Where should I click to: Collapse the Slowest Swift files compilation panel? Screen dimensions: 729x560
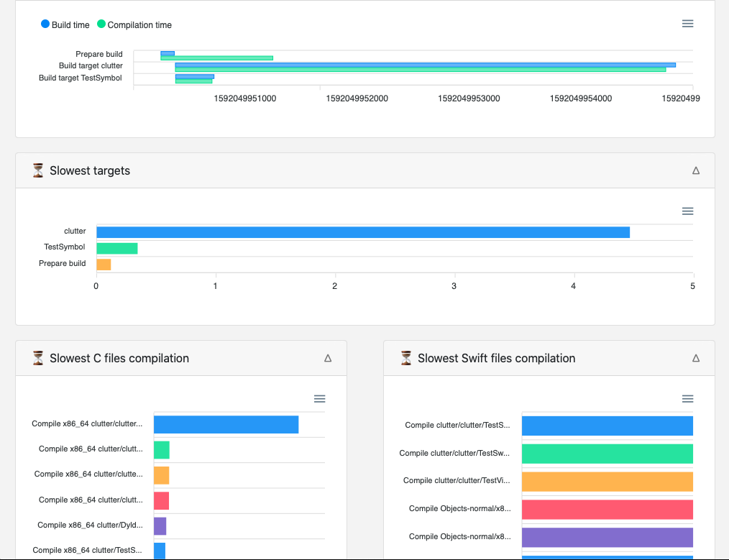coord(696,358)
